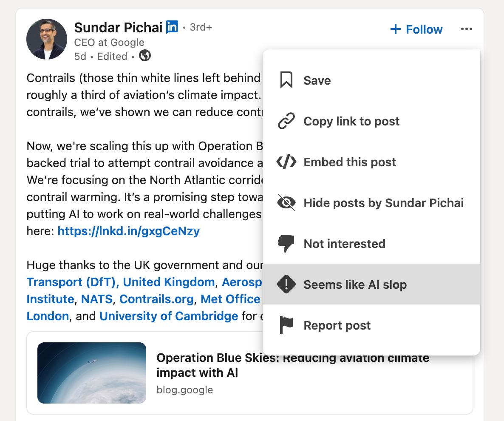The height and width of the screenshot is (421, 504).
Task: Open the Operation Blue Skies preview image
Action: pos(92,373)
